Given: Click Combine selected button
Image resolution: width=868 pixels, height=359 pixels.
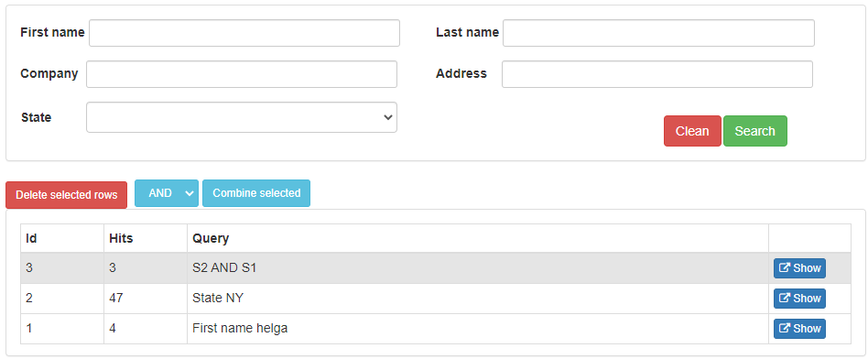Looking at the screenshot, I should pyautogui.click(x=256, y=193).
